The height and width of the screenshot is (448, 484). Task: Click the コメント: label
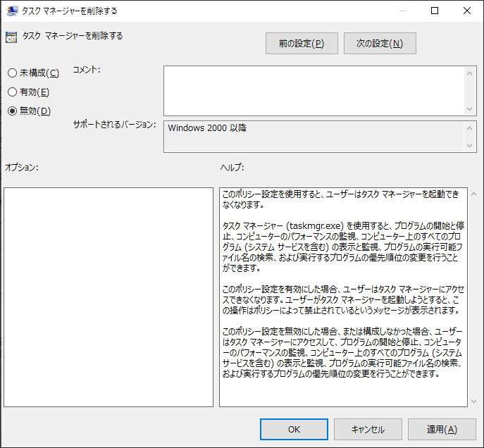87,70
